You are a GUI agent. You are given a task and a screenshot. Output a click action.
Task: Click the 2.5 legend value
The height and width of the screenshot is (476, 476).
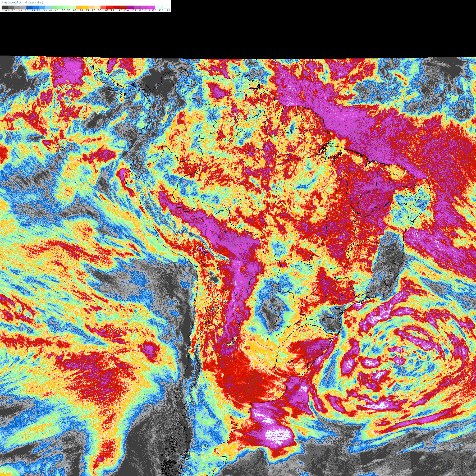coord(33,10)
